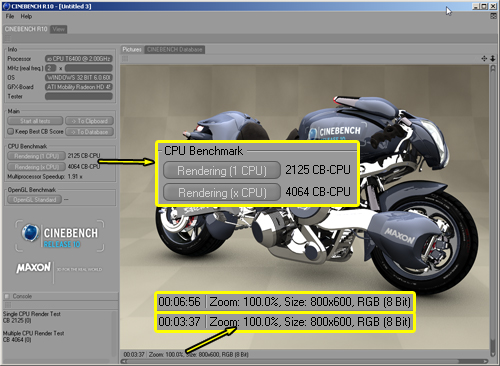Click the grip icon under the CINEBENCH R10 tab
The height and width of the screenshot is (366, 500).
pos(8,38)
